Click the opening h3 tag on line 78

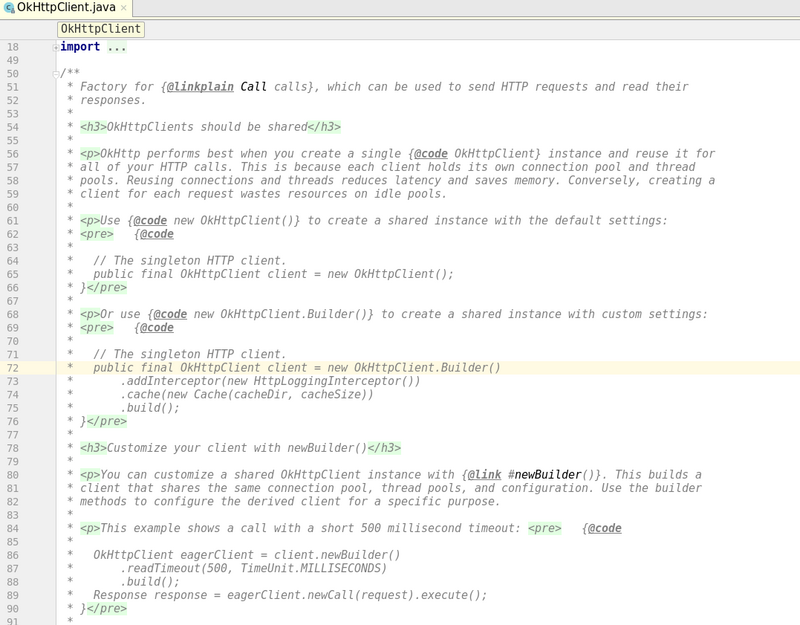point(93,448)
